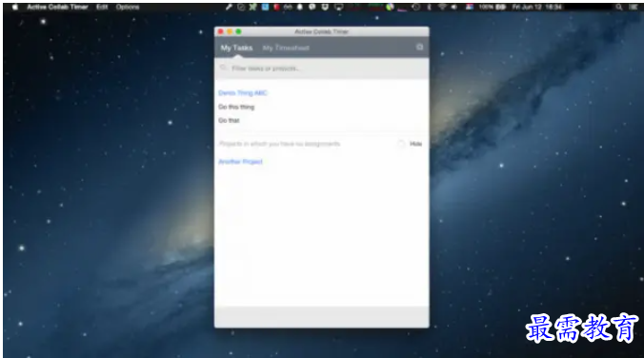Open Notification Center

(x=634, y=7)
